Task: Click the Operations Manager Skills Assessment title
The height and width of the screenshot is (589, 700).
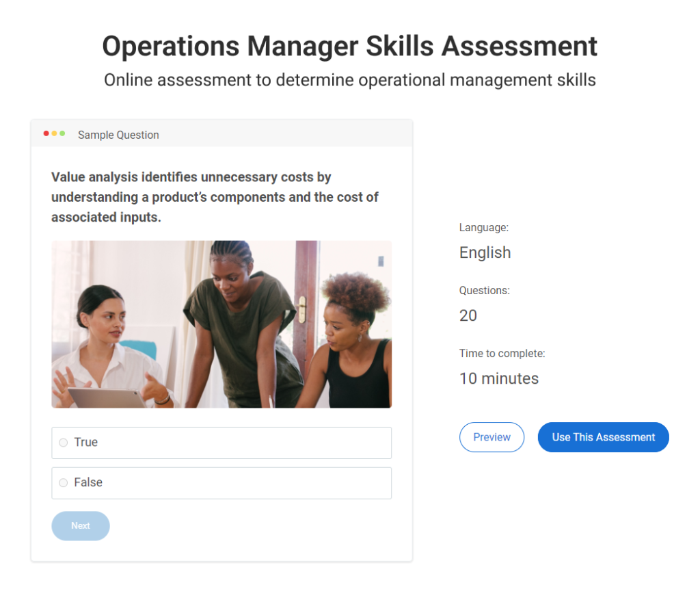Action: (349, 47)
